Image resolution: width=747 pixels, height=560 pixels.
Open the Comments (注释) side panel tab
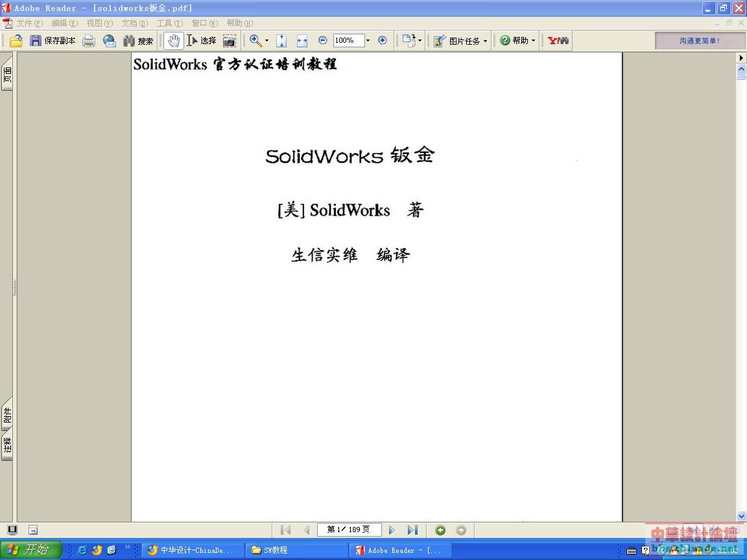point(7,446)
